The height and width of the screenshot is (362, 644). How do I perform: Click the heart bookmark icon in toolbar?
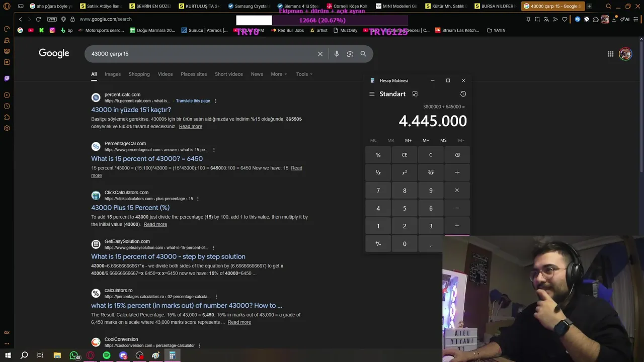[565, 19]
